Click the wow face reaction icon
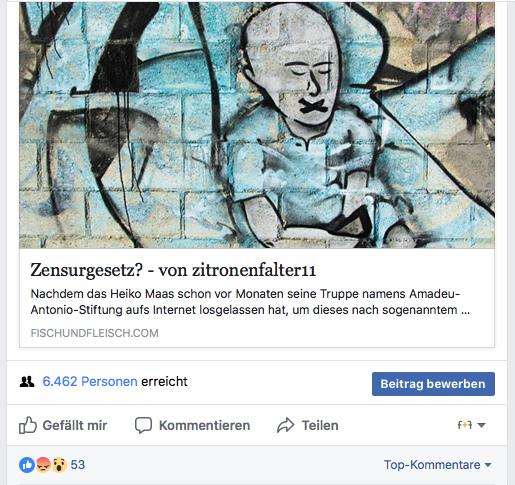Screen dimensions: 515x485 coord(59,465)
